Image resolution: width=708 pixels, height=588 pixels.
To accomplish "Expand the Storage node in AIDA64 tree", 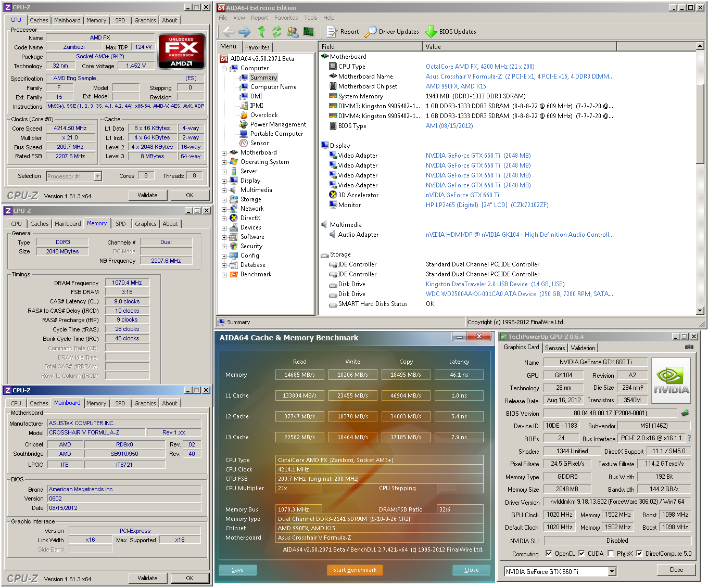I will pyautogui.click(x=224, y=200).
